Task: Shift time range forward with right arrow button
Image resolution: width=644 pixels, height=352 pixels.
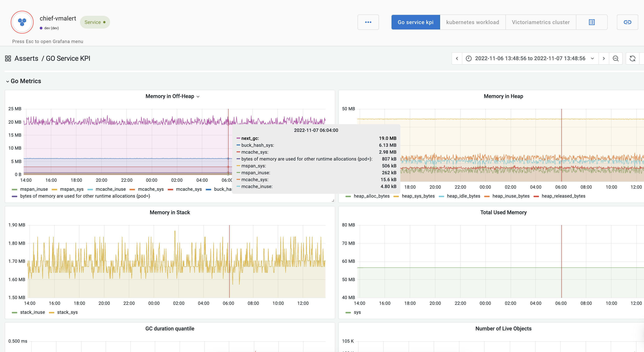Action: tap(604, 58)
